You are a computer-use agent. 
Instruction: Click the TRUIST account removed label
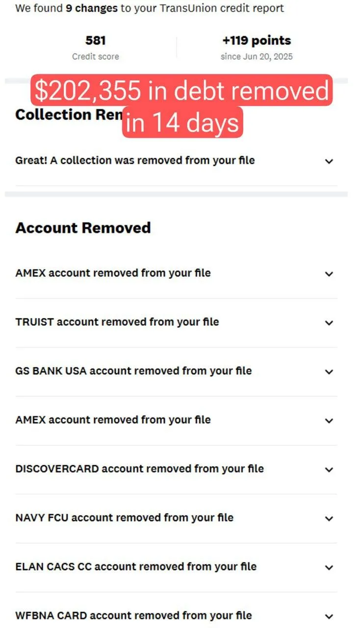point(117,322)
